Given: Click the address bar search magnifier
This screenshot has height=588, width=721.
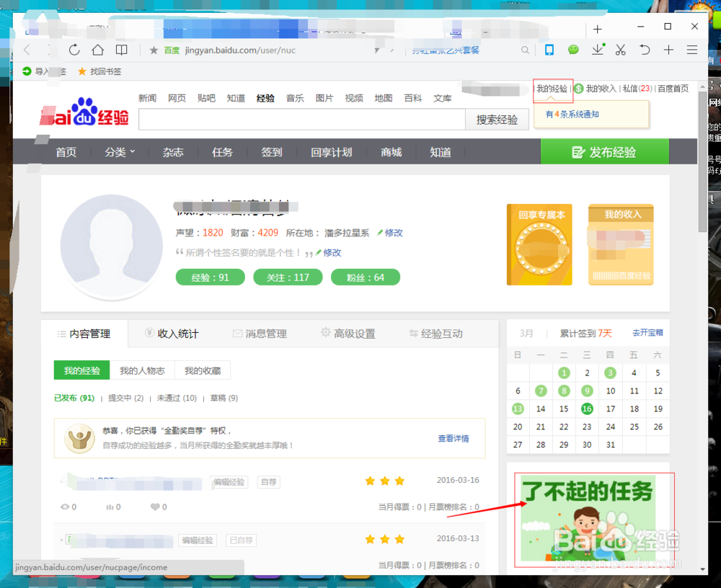Looking at the screenshot, I should coord(525,50).
